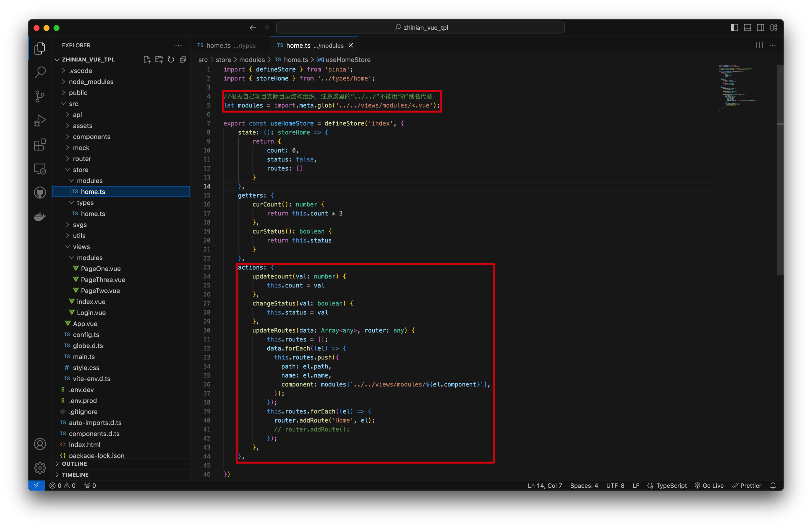
Task: Toggle bottom panel visibility
Action: click(747, 28)
